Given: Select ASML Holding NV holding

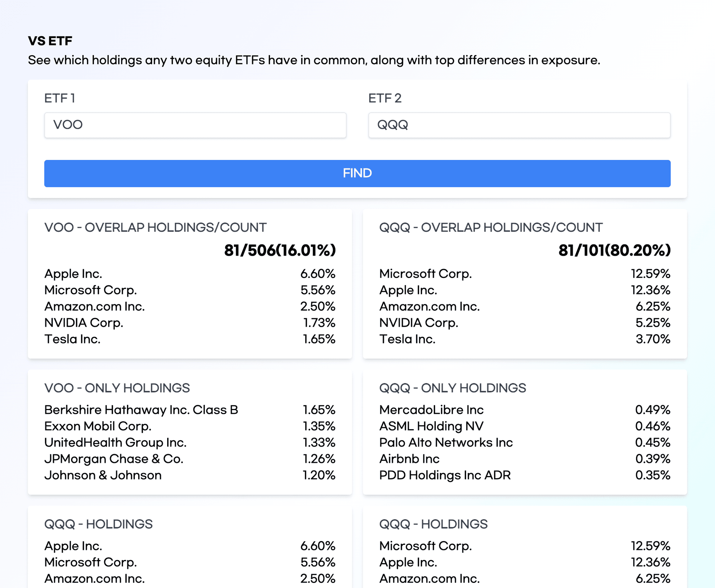Looking at the screenshot, I should [431, 426].
